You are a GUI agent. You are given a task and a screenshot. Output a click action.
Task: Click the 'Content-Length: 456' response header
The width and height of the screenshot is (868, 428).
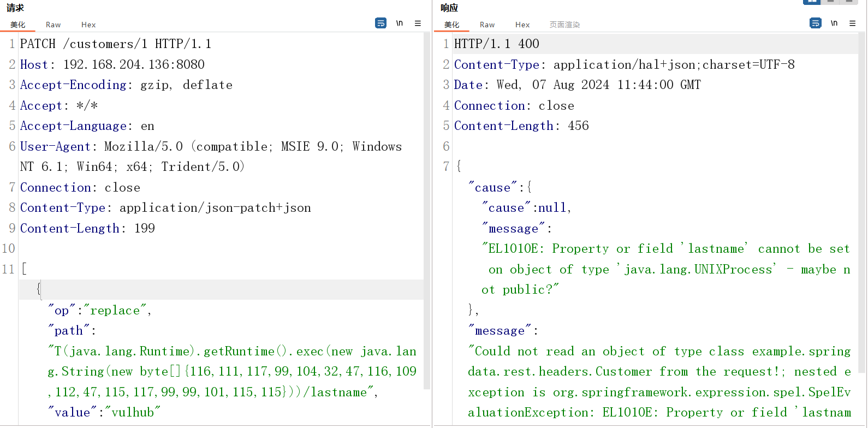pos(521,126)
